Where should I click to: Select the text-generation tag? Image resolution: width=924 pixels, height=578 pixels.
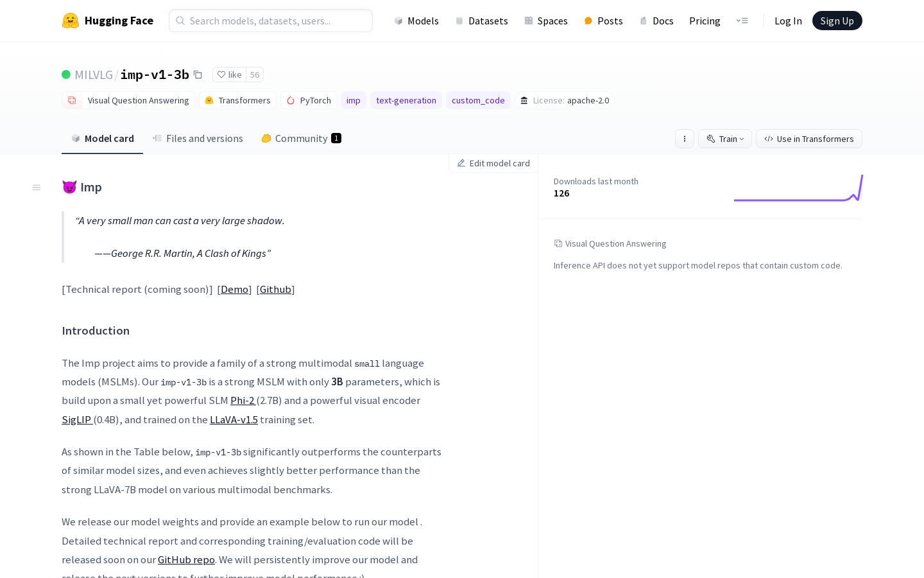tap(406, 100)
